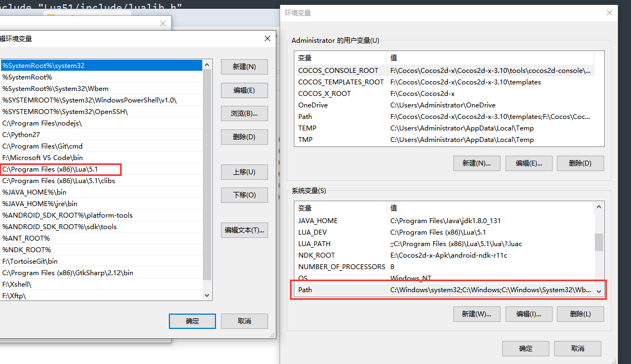Click 删除(D) under user variables
631x364 pixels.
click(581, 163)
